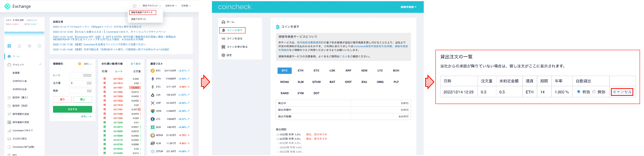
Task: Select the XRP currency tab in lending page
Action: 348,70
